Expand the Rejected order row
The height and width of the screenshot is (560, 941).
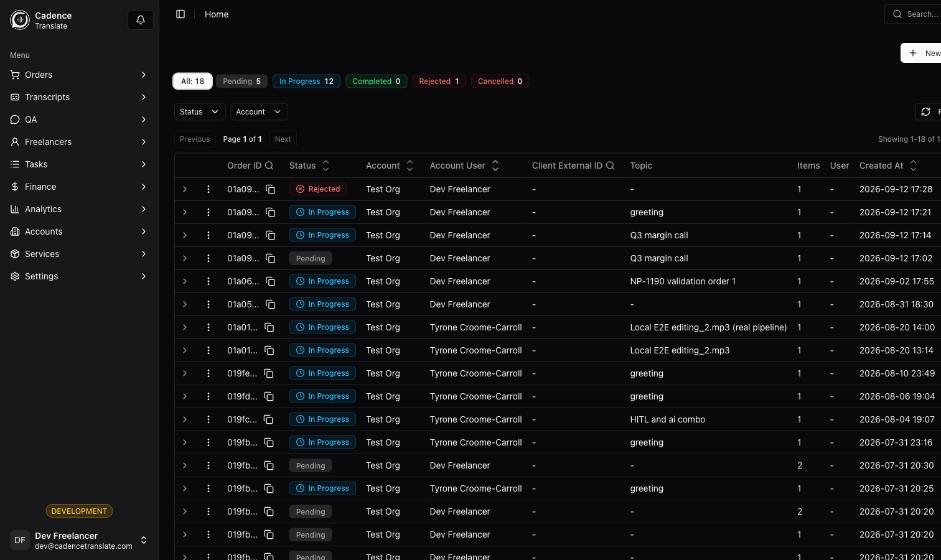click(185, 189)
